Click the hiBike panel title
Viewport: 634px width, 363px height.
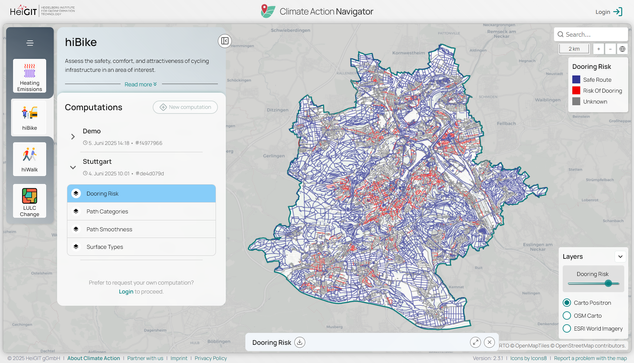[81, 42]
